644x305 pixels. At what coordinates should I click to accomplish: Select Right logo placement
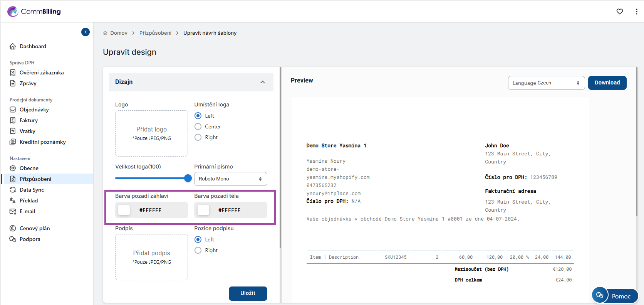pos(198,137)
